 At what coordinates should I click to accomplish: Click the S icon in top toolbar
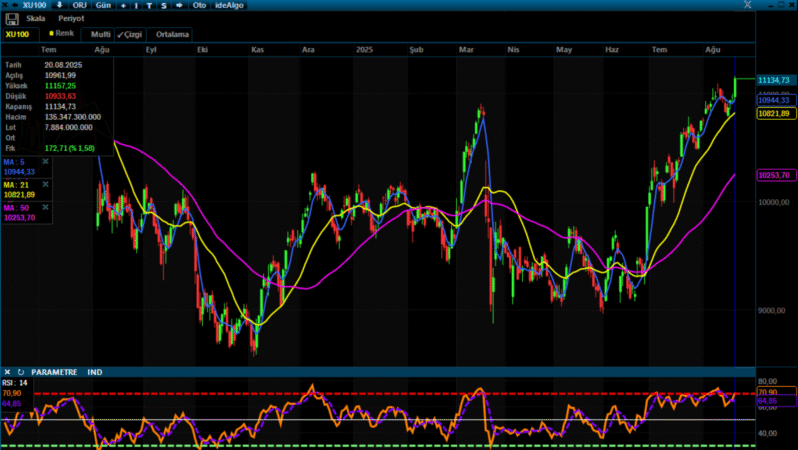(x=163, y=5)
